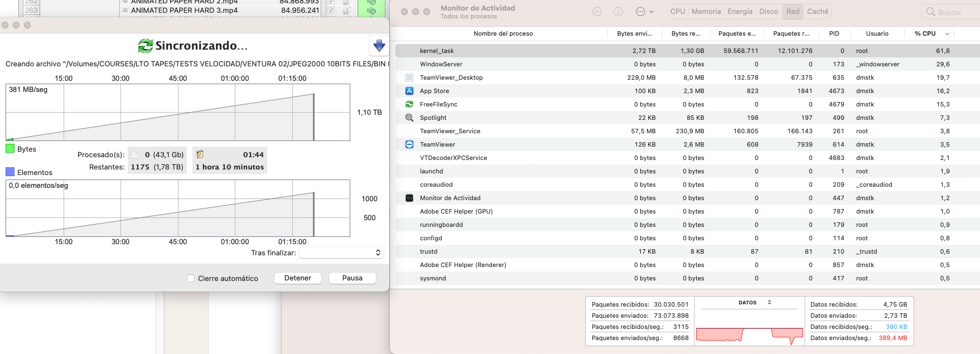980x354 pixels.
Task: Click the bytes throughput graph at 381 MB/seg
Action: [178, 112]
